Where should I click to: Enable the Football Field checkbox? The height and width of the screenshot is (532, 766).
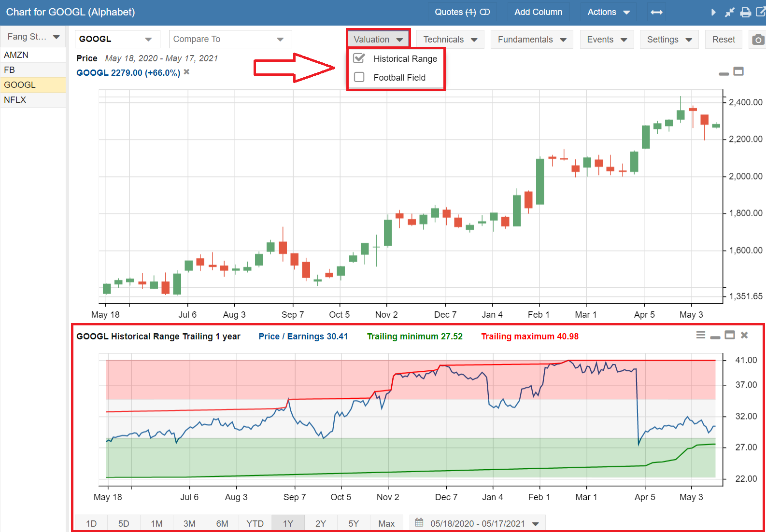359,77
